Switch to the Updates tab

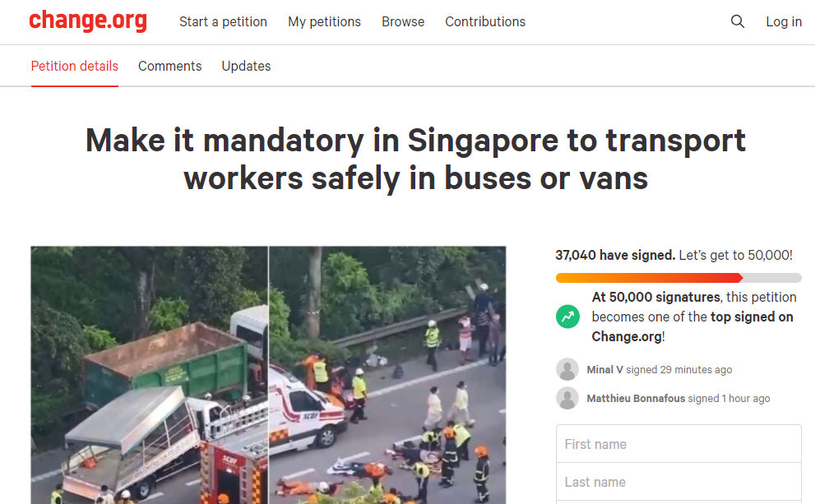pos(247,67)
